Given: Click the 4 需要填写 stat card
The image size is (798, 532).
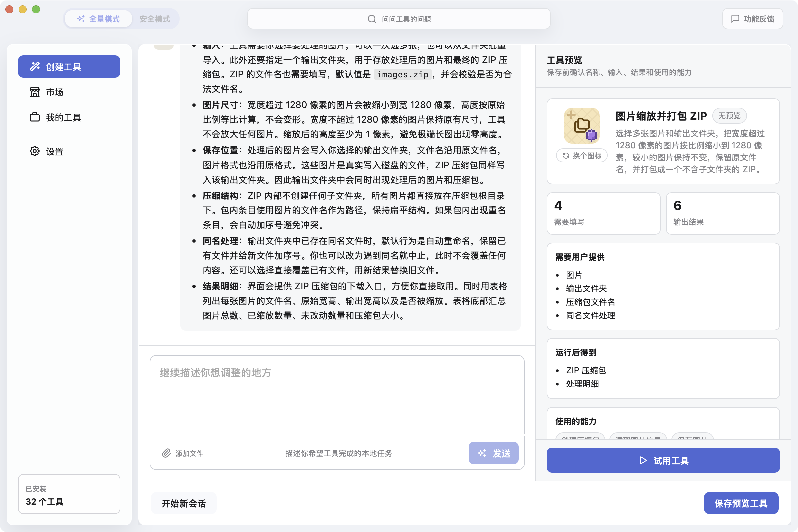Looking at the screenshot, I should pyautogui.click(x=603, y=213).
